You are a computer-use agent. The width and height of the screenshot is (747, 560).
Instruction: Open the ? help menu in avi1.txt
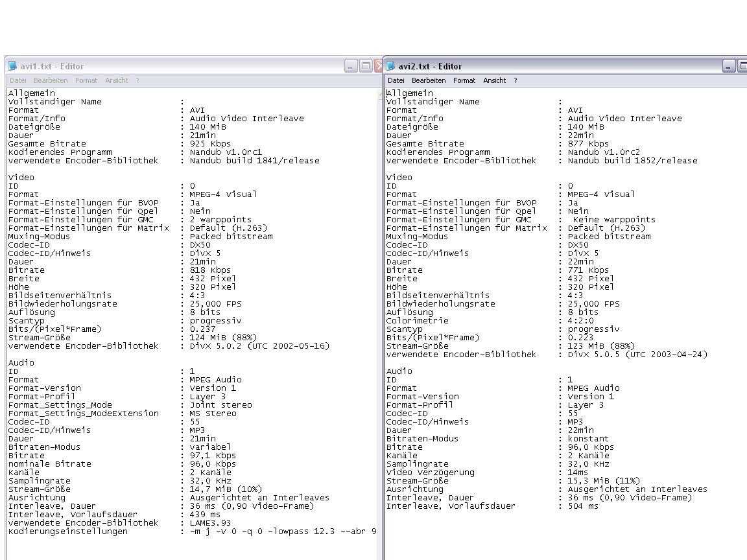137,80
